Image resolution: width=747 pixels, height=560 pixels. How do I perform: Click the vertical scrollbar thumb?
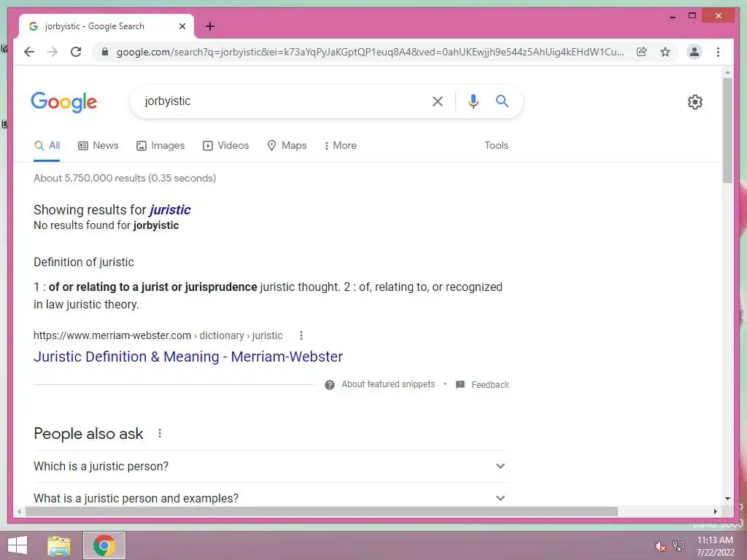tap(727, 130)
